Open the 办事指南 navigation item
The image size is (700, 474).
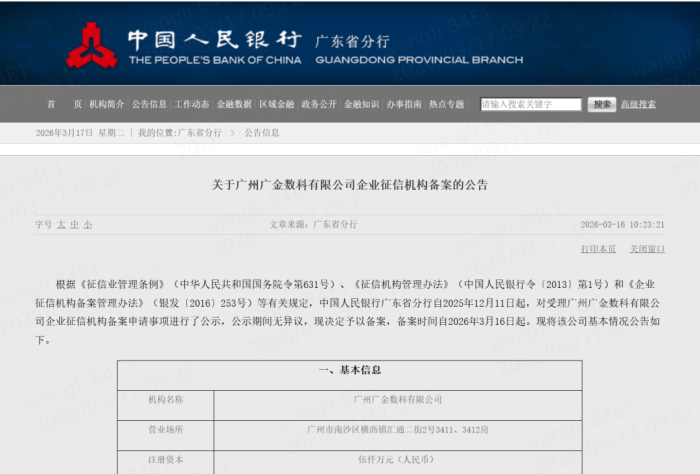pos(404,104)
